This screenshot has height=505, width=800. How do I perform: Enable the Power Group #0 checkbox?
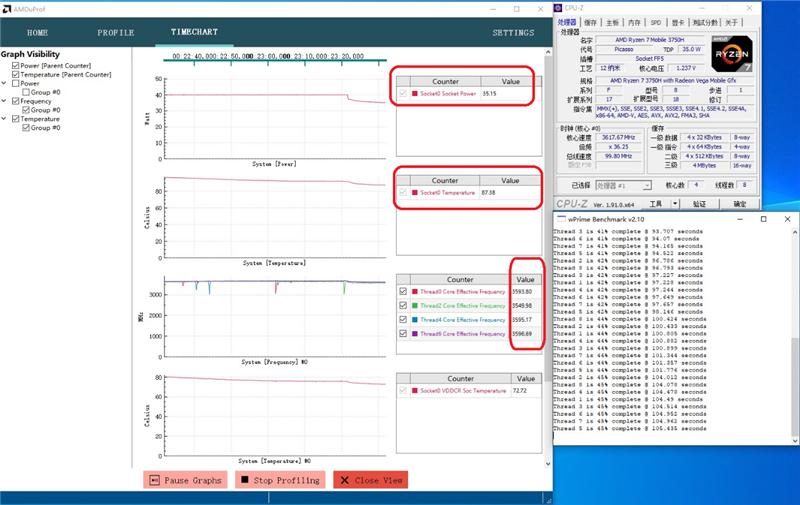[x=26, y=92]
